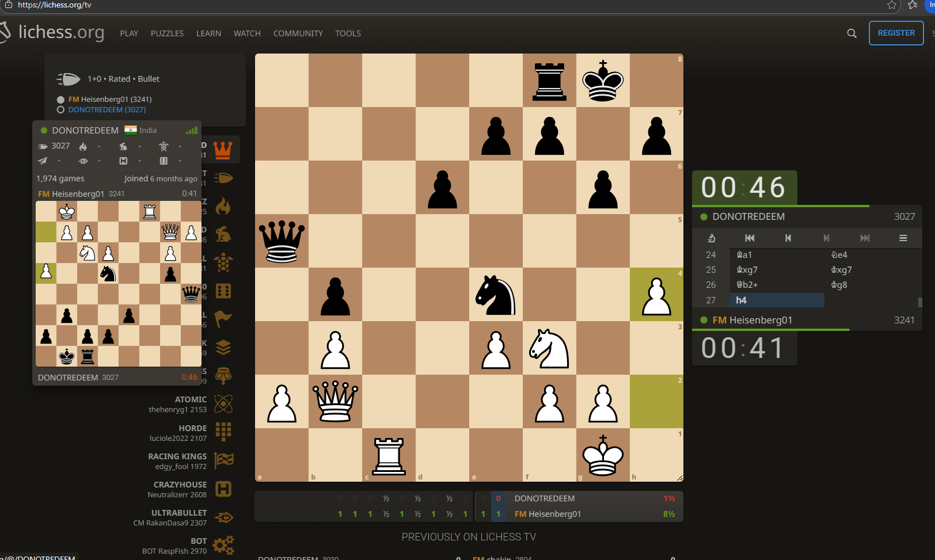This screenshot has width=935, height=560.
Task: Select the Top Rated crown channel icon
Action: 223,150
